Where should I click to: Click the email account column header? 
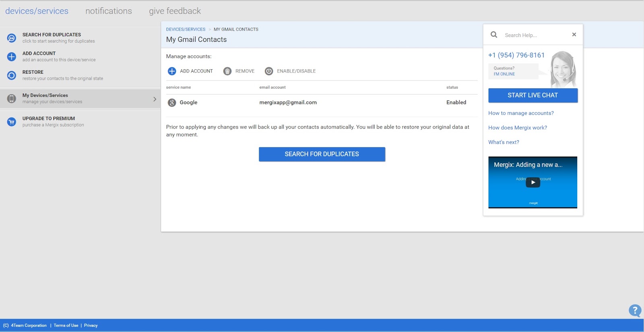click(x=272, y=87)
